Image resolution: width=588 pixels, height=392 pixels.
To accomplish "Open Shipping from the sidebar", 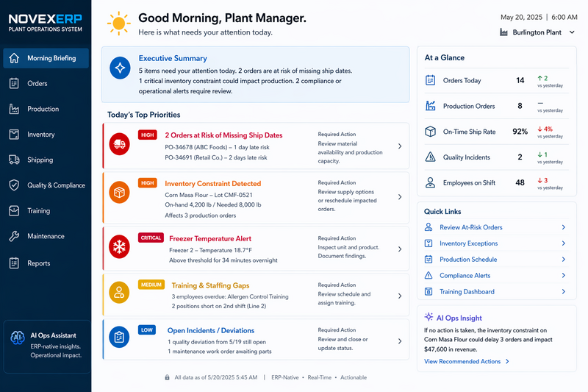I will [x=46, y=160].
